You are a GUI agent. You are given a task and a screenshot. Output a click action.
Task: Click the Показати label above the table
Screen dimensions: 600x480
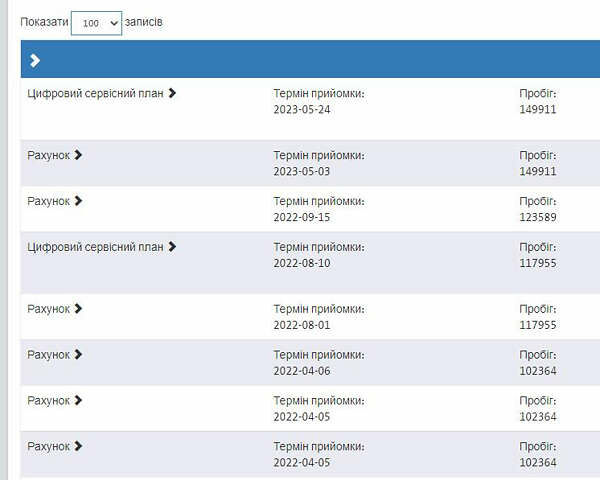tap(44, 22)
